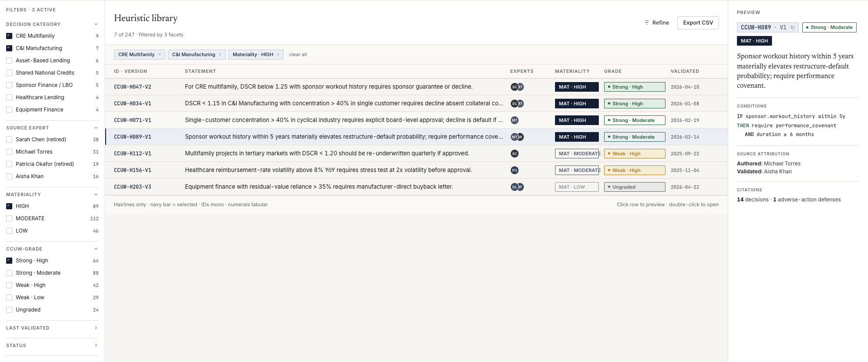Check the Sponsor Finance / LBO filter

[x=9, y=85]
